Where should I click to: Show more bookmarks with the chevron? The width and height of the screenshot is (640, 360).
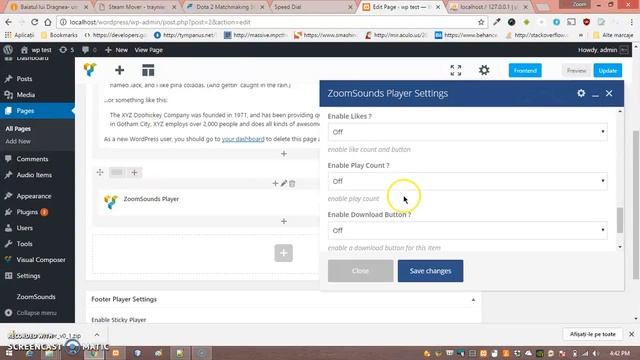580,35
